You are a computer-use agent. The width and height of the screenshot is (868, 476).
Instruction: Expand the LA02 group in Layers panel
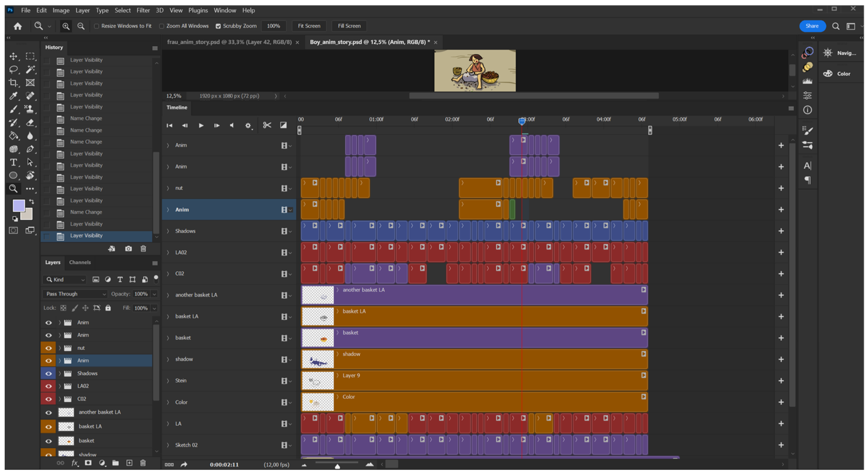point(60,386)
